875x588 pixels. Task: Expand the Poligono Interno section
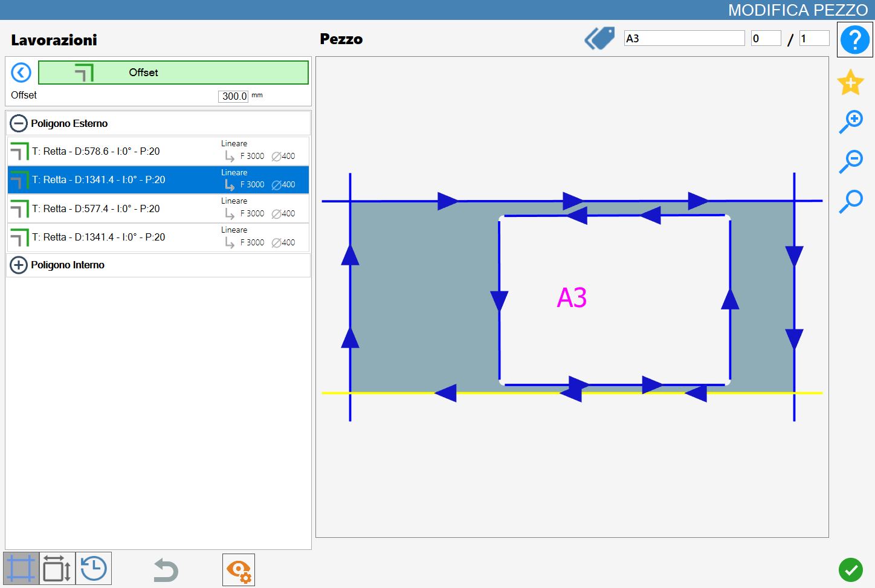tap(19, 265)
